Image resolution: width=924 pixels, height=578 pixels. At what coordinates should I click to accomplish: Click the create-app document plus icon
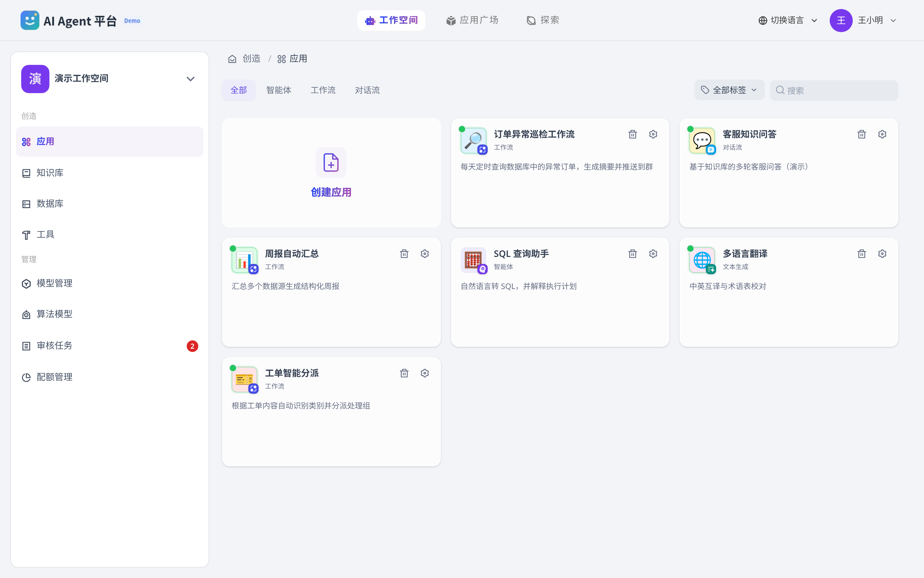coord(331,162)
